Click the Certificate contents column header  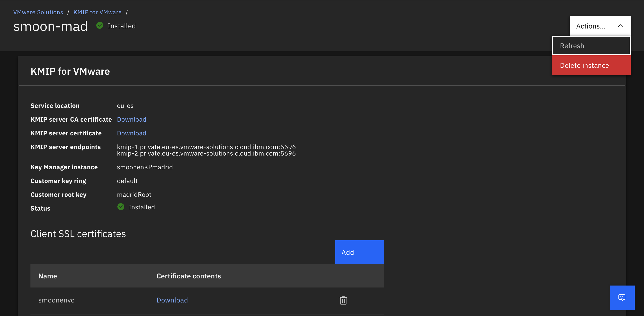pyautogui.click(x=188, y=276)
